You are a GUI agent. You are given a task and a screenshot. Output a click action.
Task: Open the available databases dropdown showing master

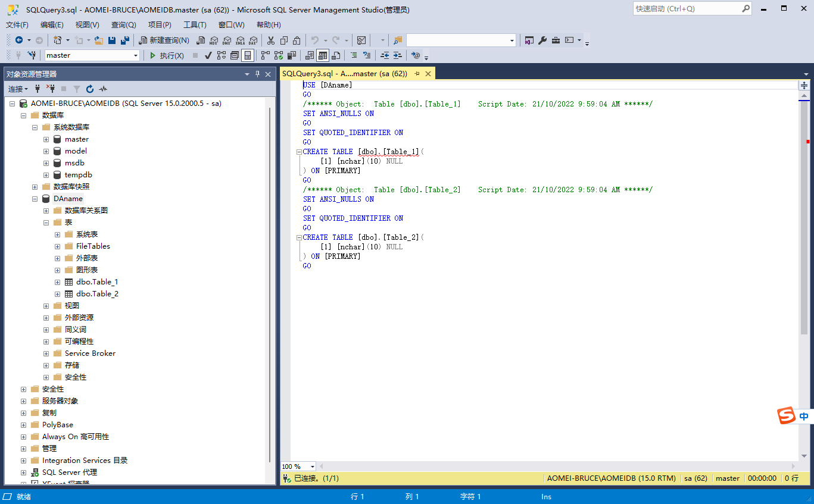pyautogui.click(x=92, y=55)
